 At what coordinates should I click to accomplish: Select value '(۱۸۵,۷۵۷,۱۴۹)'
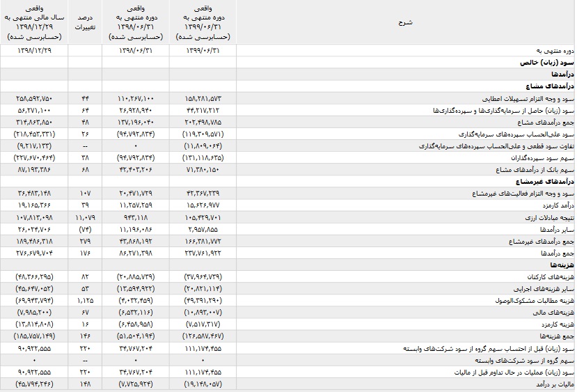coord(34,336)
